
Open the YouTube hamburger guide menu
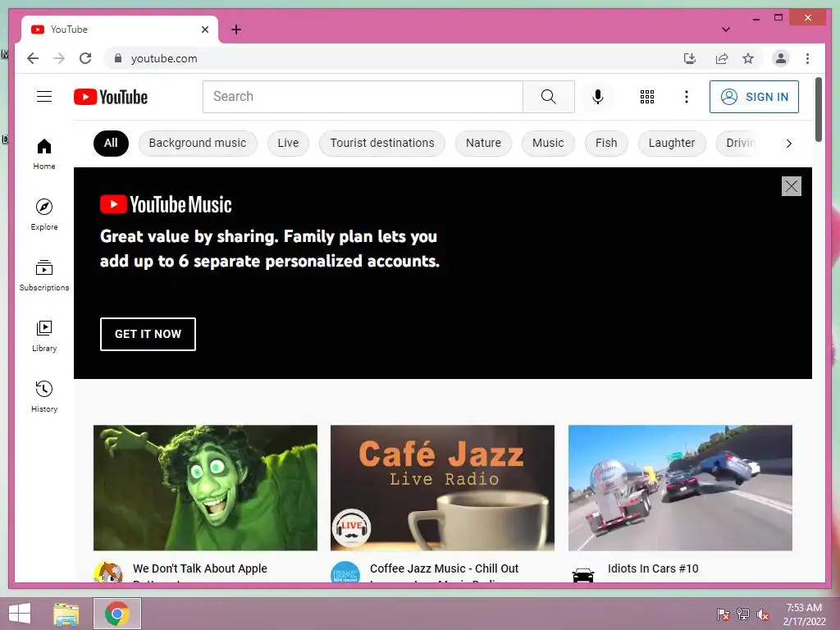click(44, 97)
